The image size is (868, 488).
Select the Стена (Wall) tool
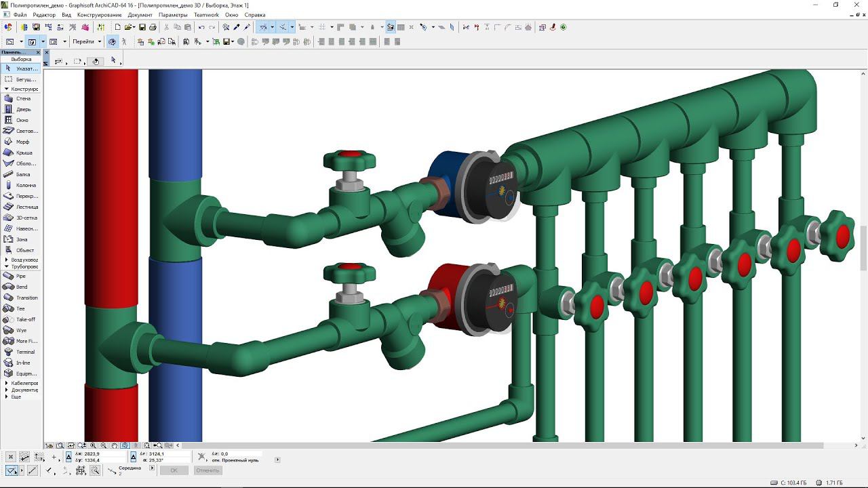(x=20, y=98)
